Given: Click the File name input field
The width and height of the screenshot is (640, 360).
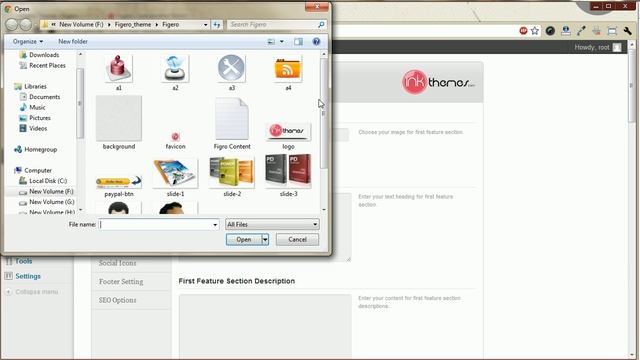Looking at the screenshot, I should 156,224.
